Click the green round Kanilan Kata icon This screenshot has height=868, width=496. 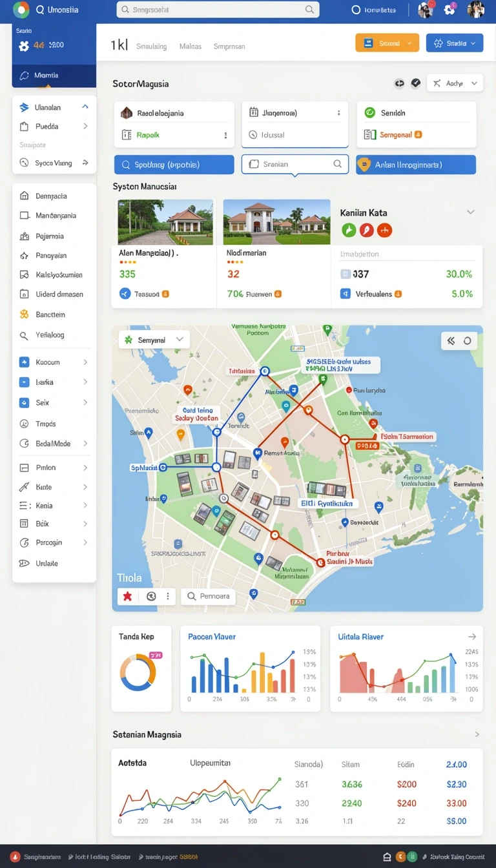[x=348, y=229]
